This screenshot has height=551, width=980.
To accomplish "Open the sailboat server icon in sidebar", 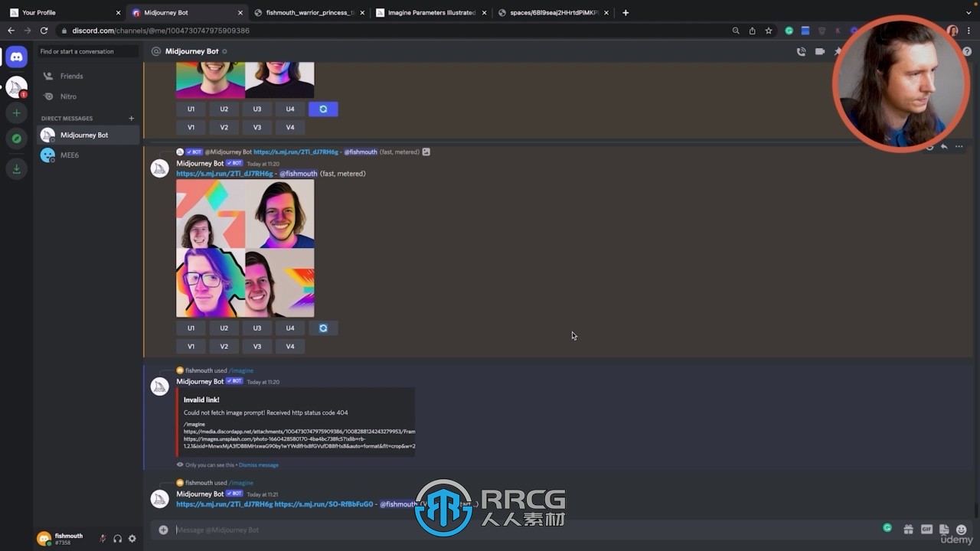I will [x=16, y=86].
